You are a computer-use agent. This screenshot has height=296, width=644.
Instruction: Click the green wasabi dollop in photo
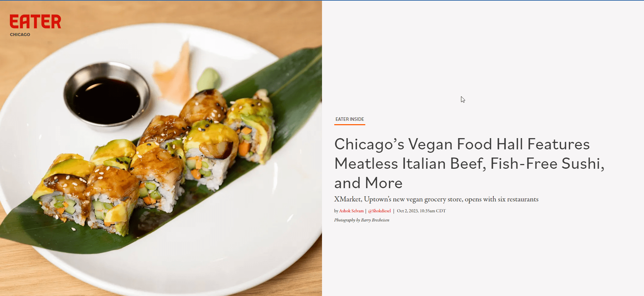click(208, 79)
